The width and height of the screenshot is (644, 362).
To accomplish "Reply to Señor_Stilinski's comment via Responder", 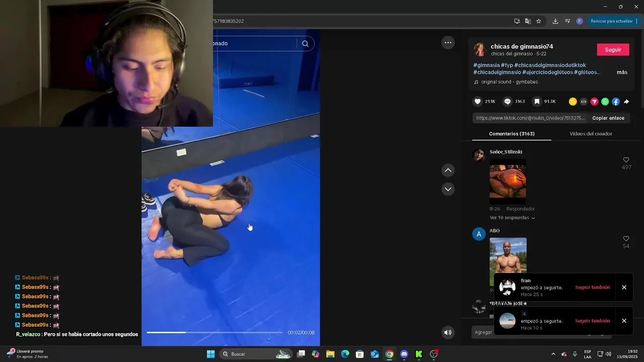I will 520,209.
